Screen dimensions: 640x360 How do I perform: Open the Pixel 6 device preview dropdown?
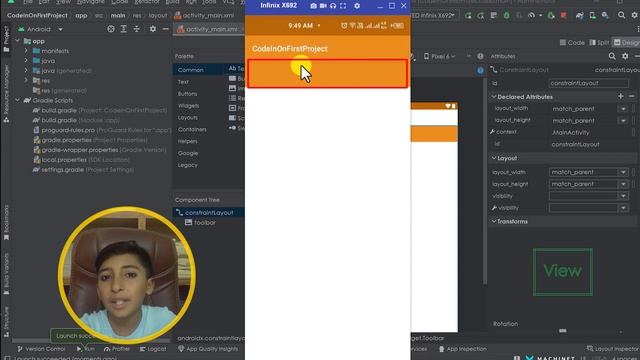(x=439, y=56)
